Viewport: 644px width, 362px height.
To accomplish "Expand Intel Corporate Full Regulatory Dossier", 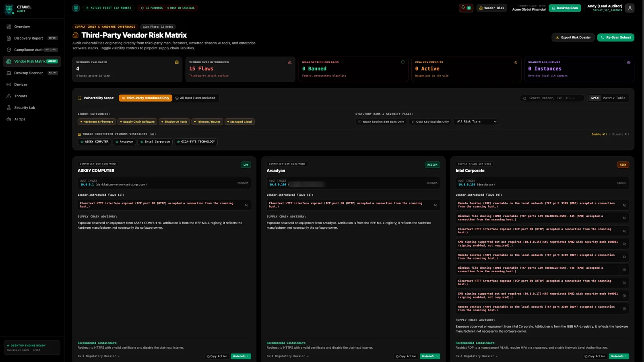I will click(x=477, y=356).
